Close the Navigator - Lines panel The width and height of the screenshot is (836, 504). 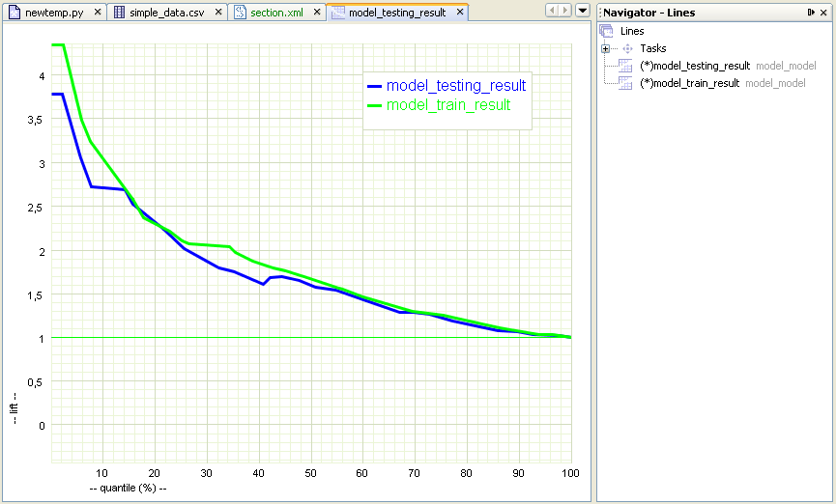(823, 13)
